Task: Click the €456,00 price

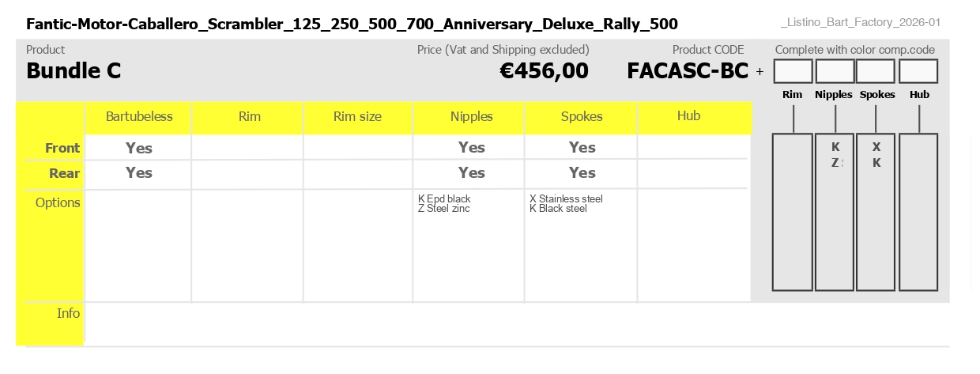Action: point(545,71)
